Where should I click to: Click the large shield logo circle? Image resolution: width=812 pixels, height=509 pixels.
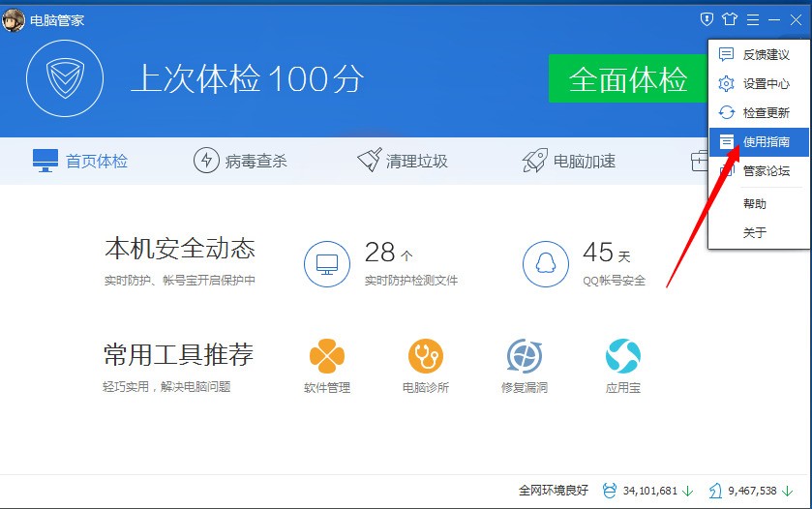click(x=65, y=78)
